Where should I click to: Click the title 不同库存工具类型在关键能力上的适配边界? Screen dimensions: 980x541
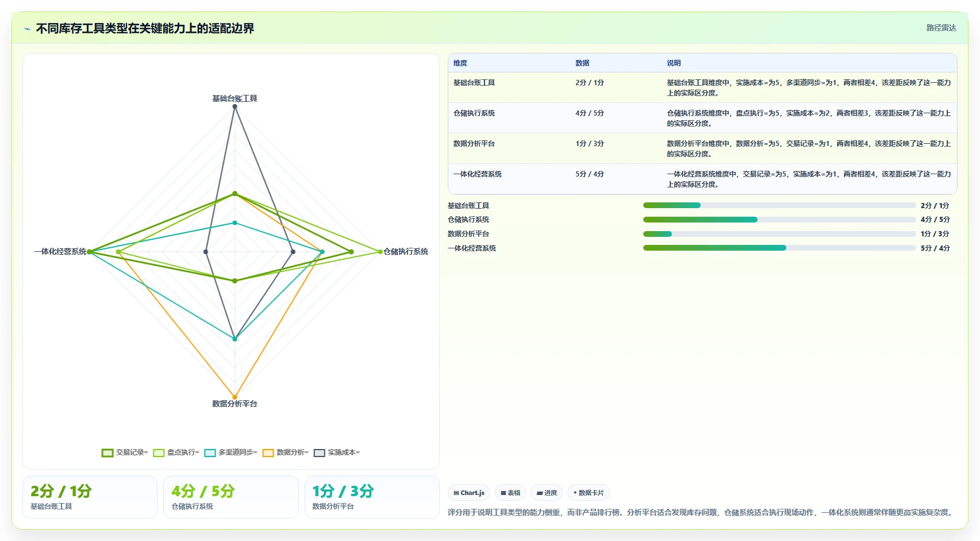(x=145, y=29)
